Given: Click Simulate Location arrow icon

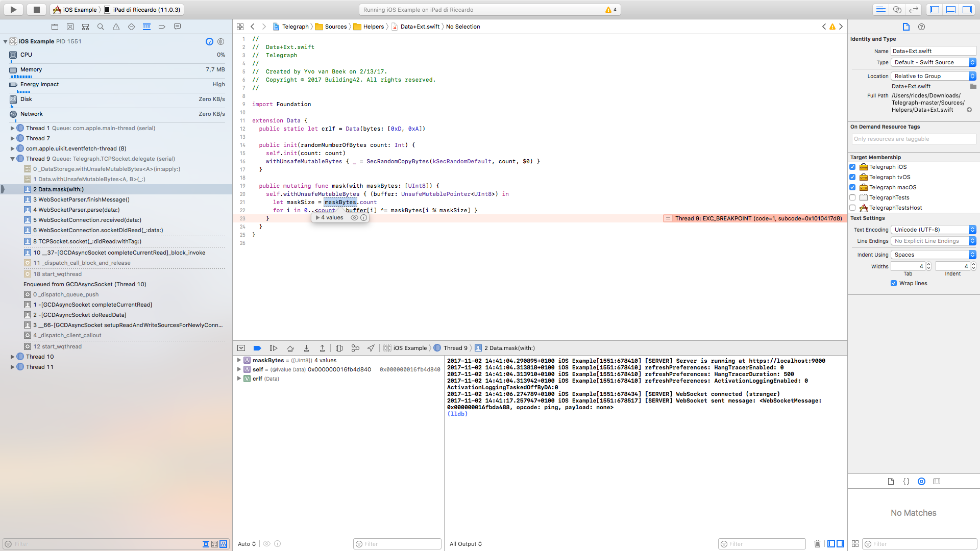Looking at the screenshot, I should [x=371, y=348].
